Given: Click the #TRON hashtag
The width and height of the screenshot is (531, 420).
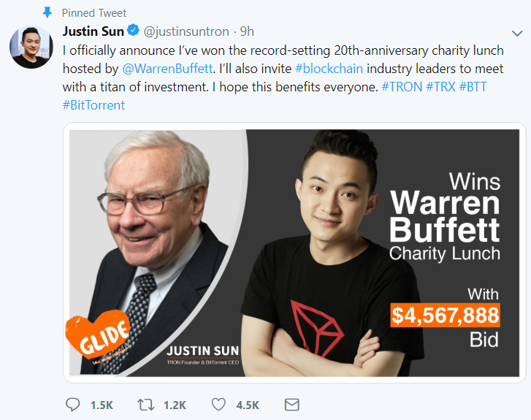Looking at the screenshot, I should click(x=402, y=87).
